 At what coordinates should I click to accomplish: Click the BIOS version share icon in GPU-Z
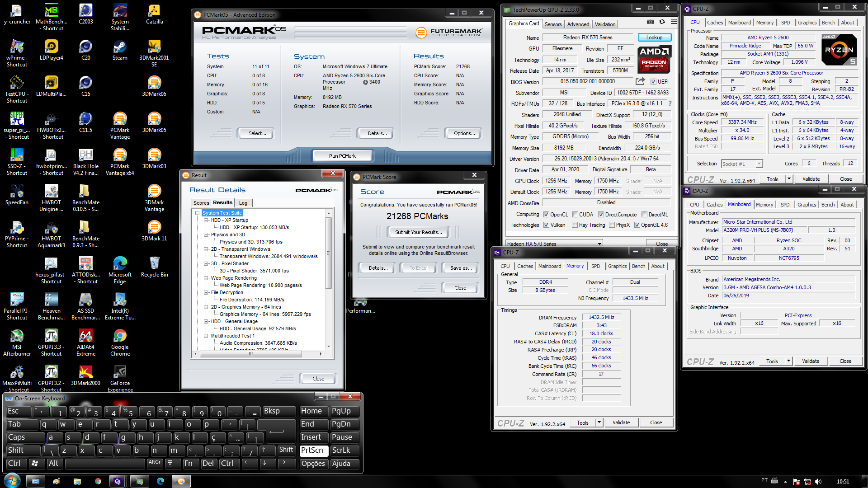pos(640,81)
